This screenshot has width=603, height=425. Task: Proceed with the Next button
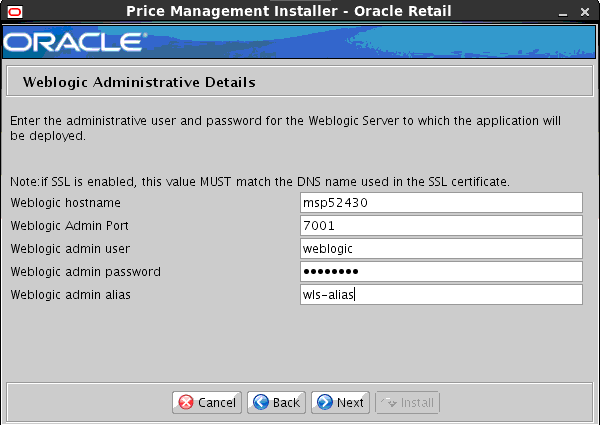[340, 402]
